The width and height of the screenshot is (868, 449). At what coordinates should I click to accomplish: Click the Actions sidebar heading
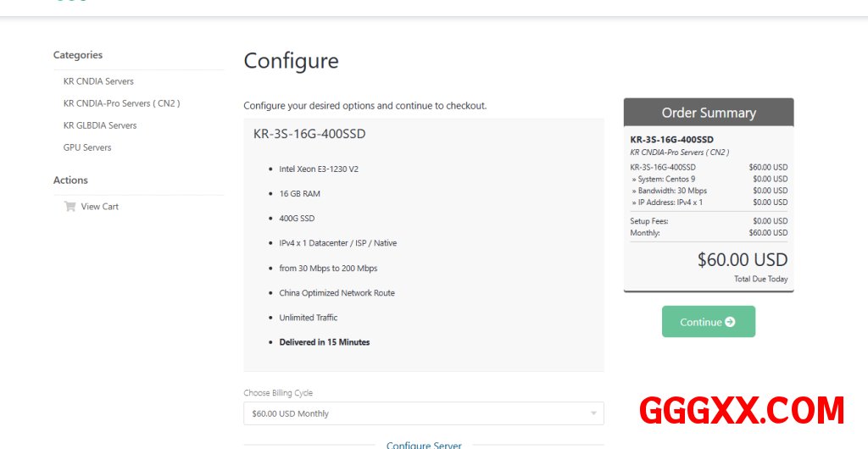click(x=70, y=180)
